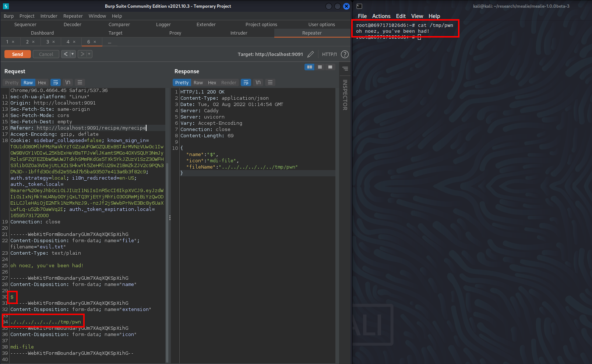Switch Response view to Pretty
Viewport: 592px width, 364px height.
point(182,83)
